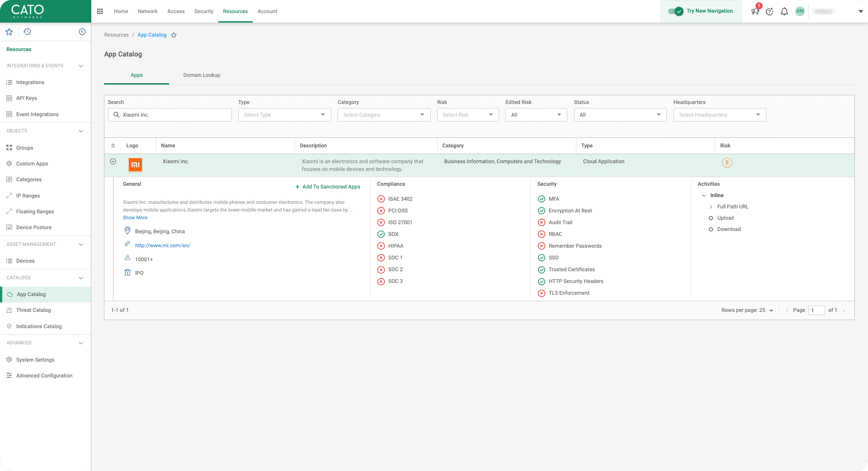
Task: Select the Apps tab
Action: click(137, 75)
